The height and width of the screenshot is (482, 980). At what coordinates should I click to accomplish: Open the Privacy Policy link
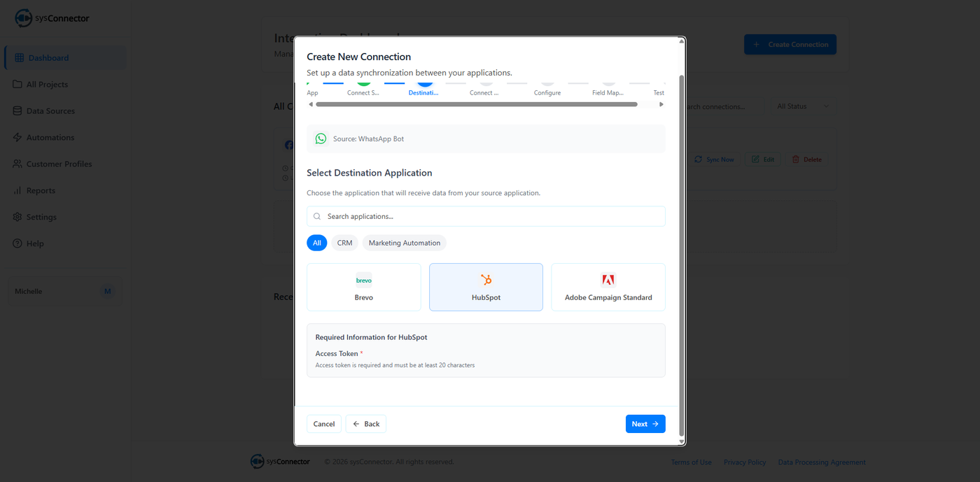click(x=745, y=462)
